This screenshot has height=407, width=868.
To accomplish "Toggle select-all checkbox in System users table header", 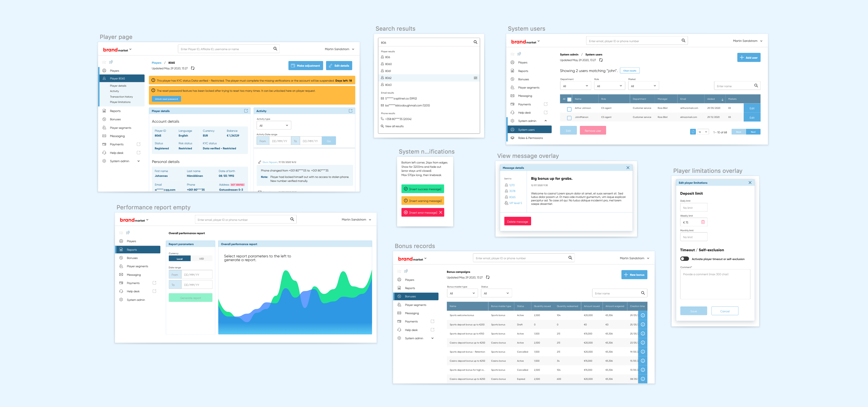I will point(569,99).
